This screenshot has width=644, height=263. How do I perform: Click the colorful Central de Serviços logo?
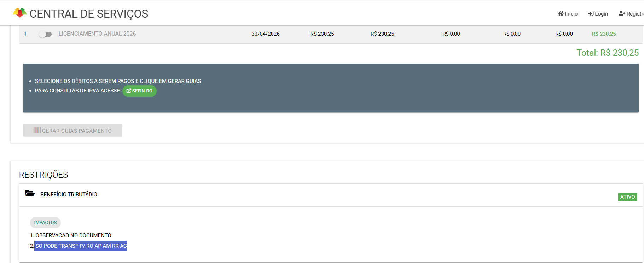pyautogui.click(x=20, y=13)
